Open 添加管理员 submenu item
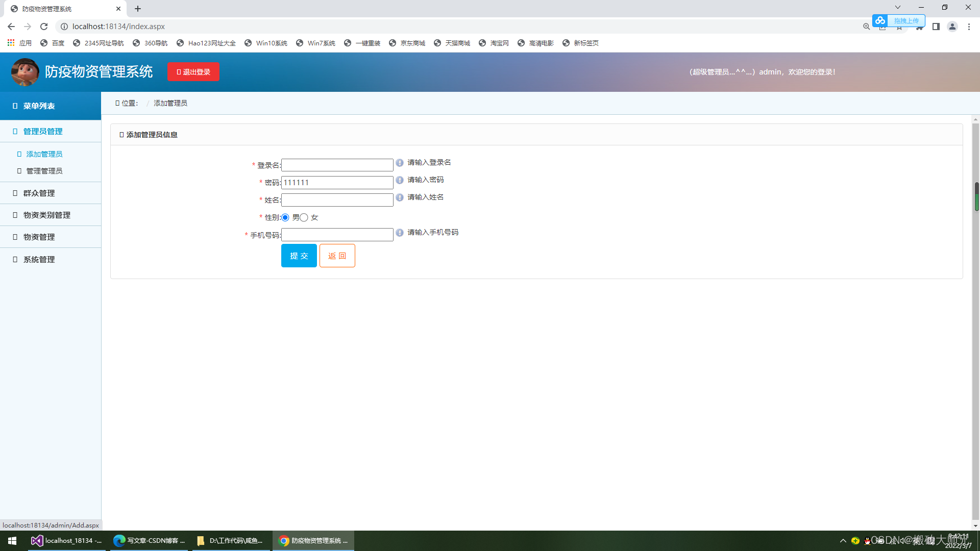The image size is (980, 551). click(44, 154)
